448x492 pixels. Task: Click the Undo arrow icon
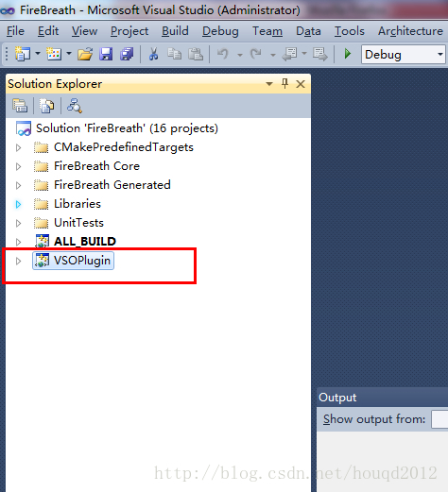tap(223, 54)
